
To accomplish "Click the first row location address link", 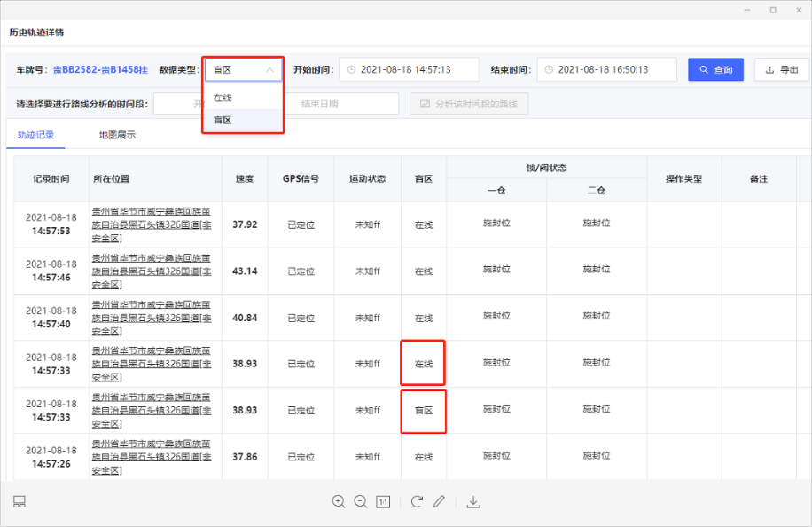I will (x=152, y=224).
